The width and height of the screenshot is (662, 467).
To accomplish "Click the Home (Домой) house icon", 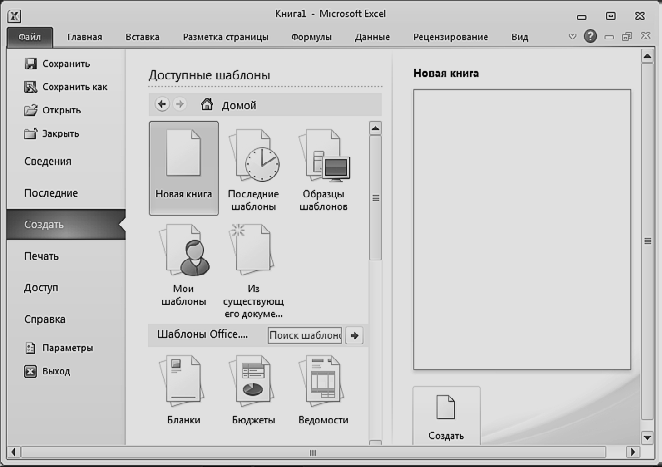I will (206, 104).
